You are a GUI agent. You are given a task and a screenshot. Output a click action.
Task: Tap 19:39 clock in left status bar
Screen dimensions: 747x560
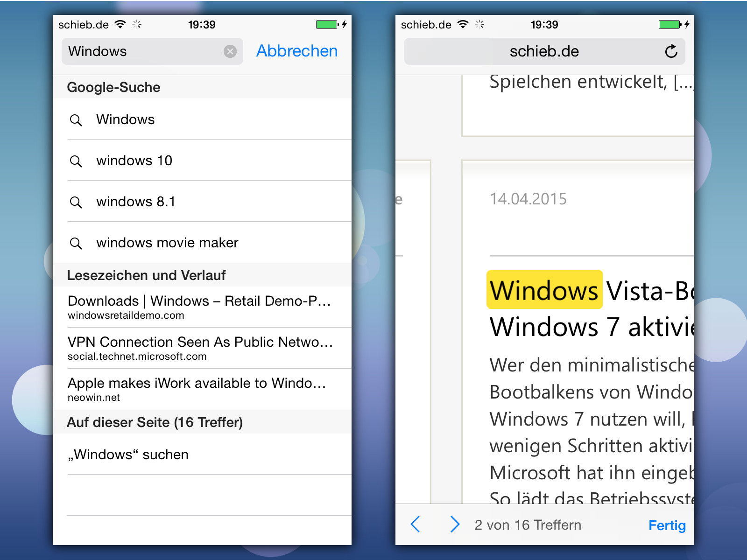coord(202,25)
